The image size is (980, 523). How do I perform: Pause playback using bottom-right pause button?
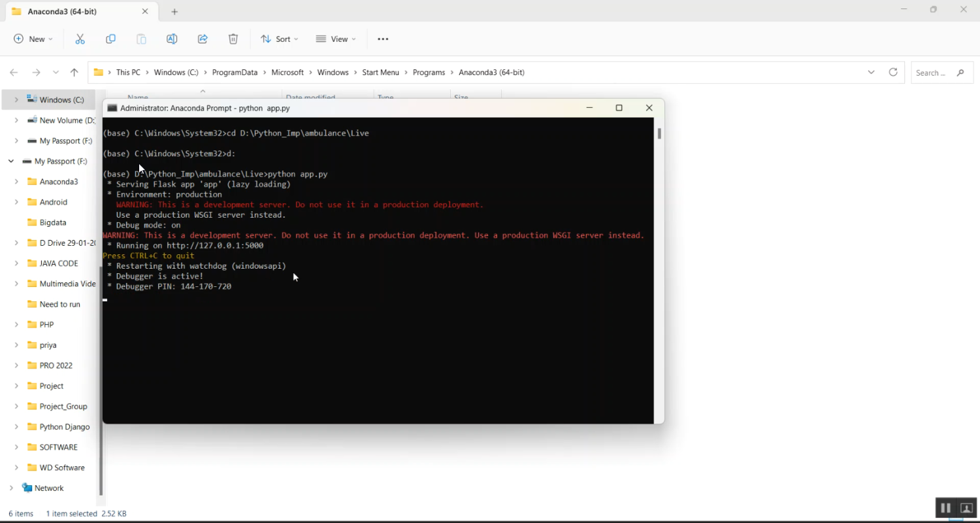point(945,508)
